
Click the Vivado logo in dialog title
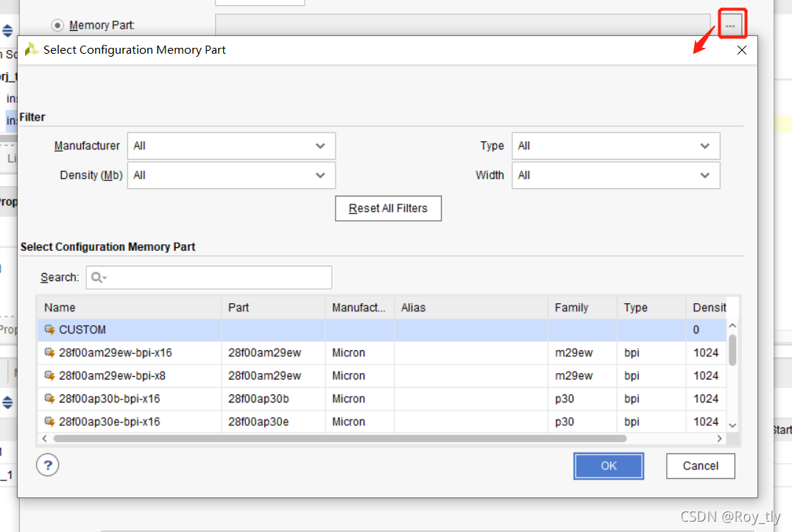click(x=32, y=49)
